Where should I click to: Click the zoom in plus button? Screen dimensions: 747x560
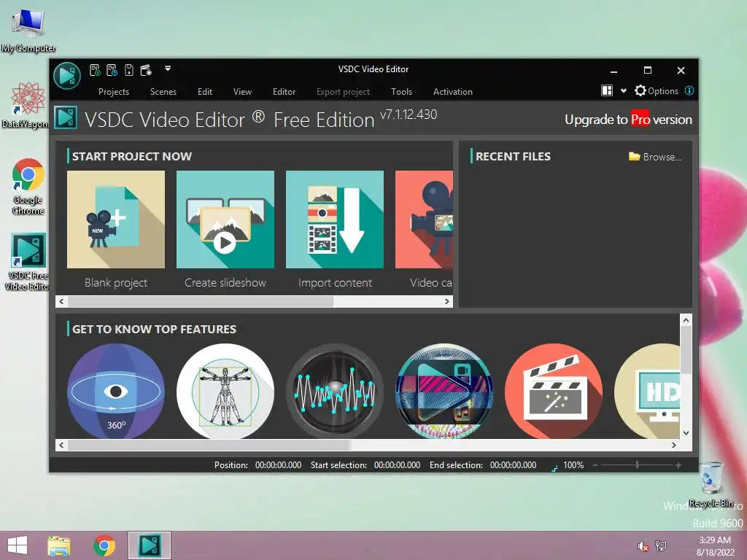(678, 464)
